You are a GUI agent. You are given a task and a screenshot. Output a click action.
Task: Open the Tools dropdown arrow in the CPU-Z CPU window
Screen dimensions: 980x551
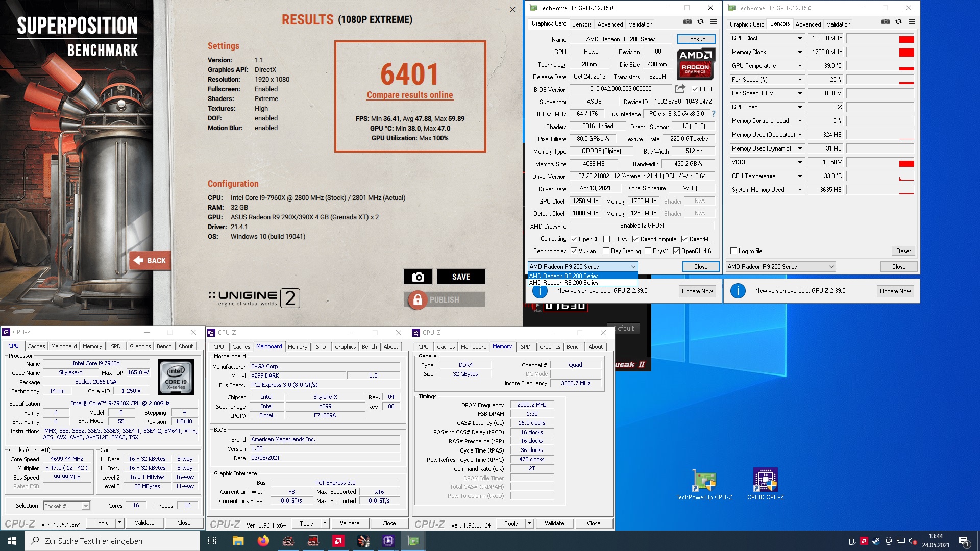pos(119,523)
